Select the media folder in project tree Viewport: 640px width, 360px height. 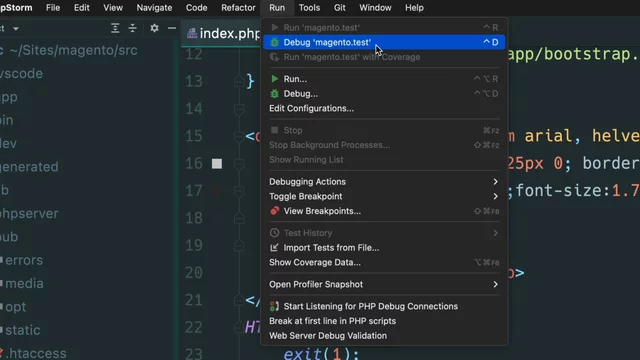click(x=24, y=283)
